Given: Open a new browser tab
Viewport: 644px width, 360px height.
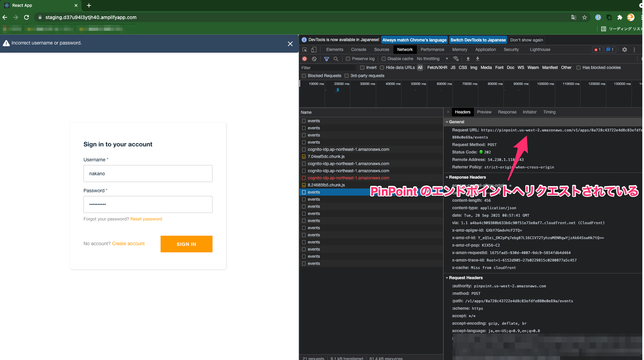Looking at the screenshot, I should click(89, 5).
